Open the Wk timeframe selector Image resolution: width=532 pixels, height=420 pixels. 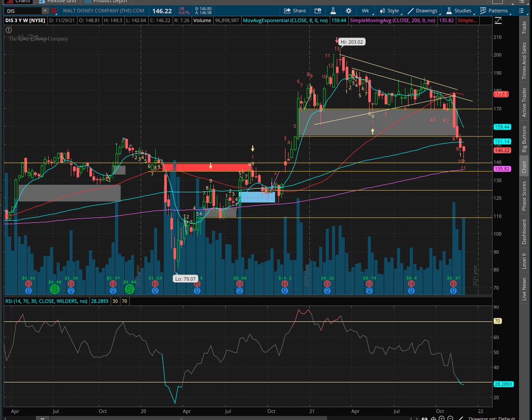pyautogui.click(x=365, y=11)
